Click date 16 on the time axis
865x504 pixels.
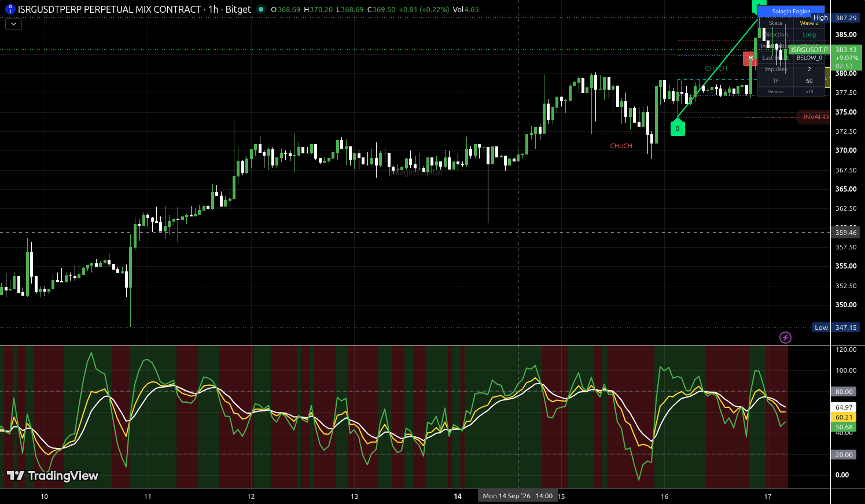(x=664, y=496)
